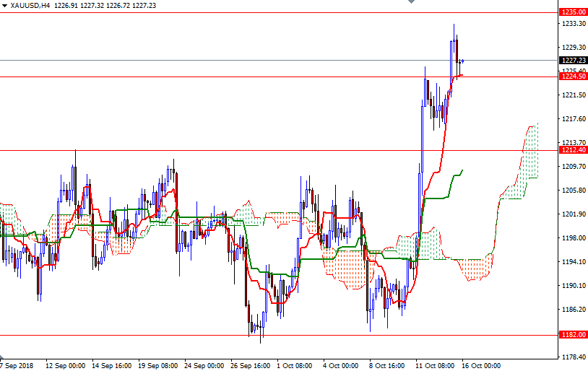This screenshot has width=588, height=371.
Task: Click the 1217.60 price scale value
Action: tap(573, 119)
